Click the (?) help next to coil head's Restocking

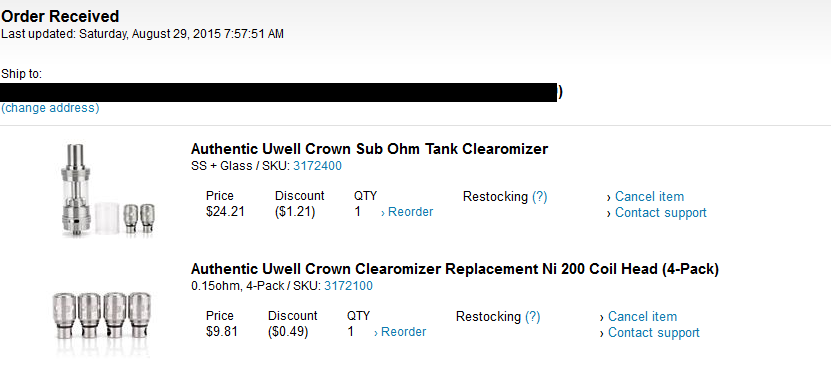click(x=533, y=317)
